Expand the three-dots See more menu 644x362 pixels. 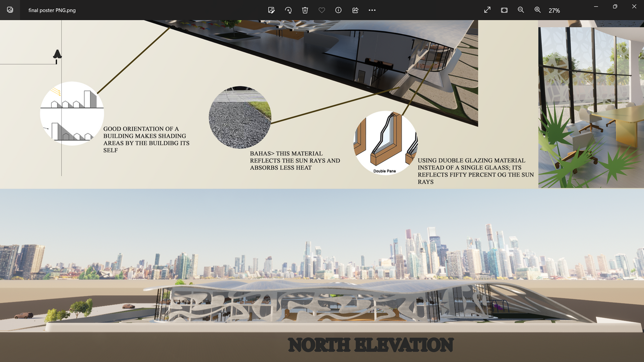point(372,10)
